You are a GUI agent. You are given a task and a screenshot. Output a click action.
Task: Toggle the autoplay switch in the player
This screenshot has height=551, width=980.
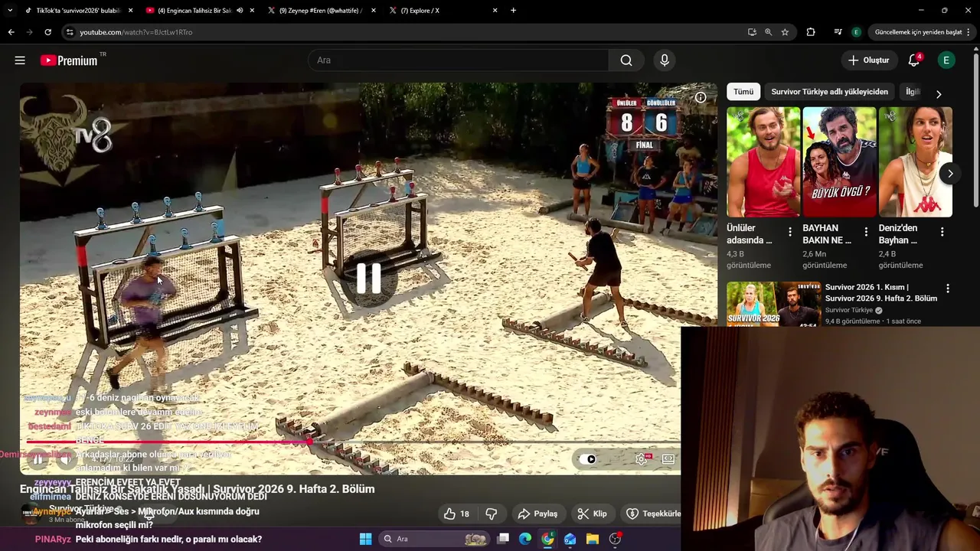click(x=587, y=459)
